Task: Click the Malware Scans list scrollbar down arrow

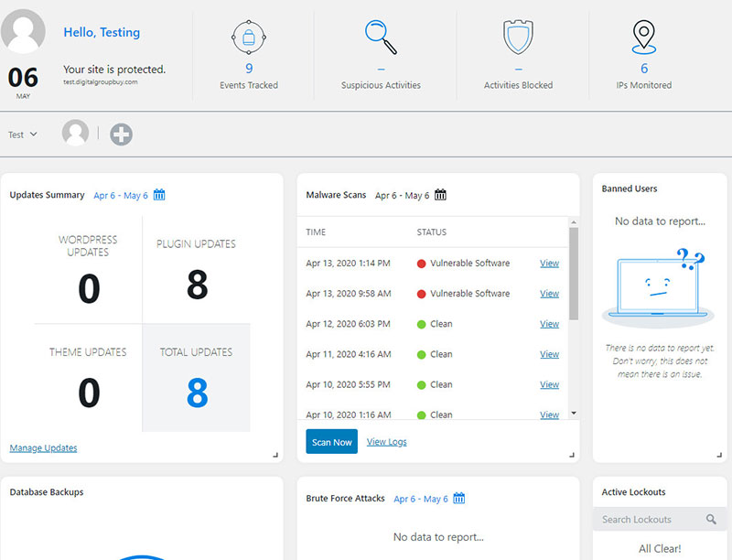Action: (x=574, y=413)
